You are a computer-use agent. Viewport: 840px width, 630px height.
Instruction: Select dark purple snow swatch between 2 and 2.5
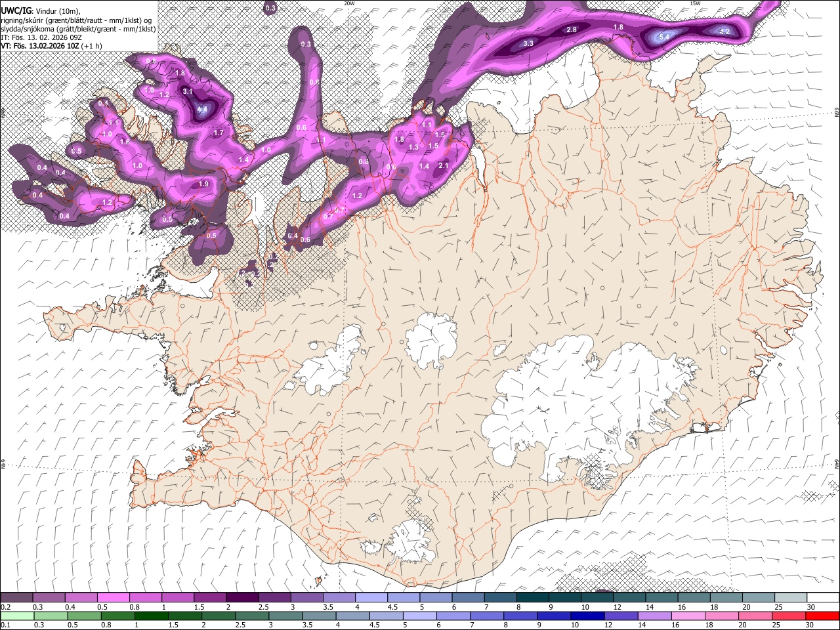tap(242, 598)
